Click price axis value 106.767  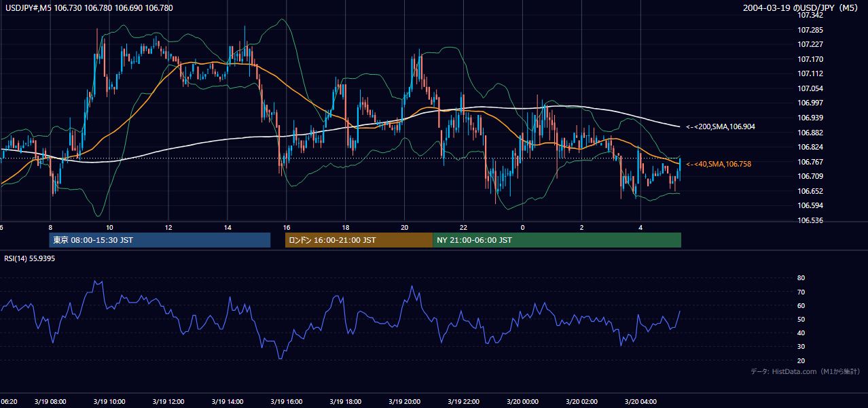coord(810,162)
